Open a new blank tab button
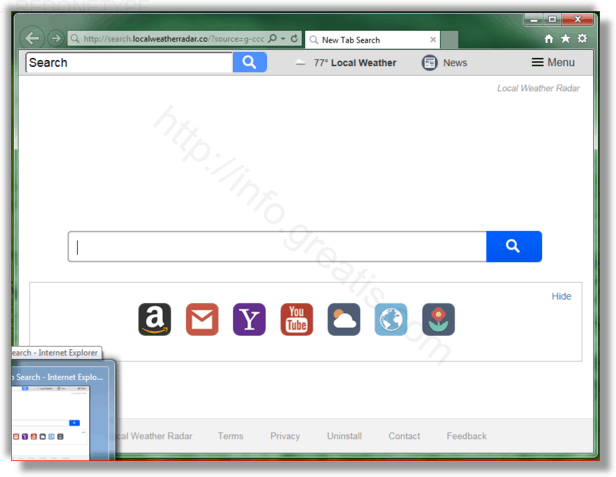This screenshot has height=477, width=616. click(x=449, y=40)
